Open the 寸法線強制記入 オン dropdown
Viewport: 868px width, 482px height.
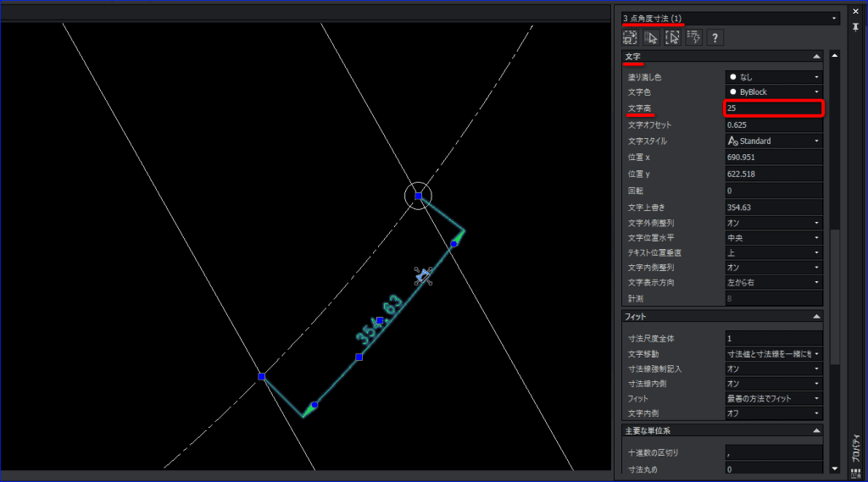pyautogui.click(x=774, y=368)
